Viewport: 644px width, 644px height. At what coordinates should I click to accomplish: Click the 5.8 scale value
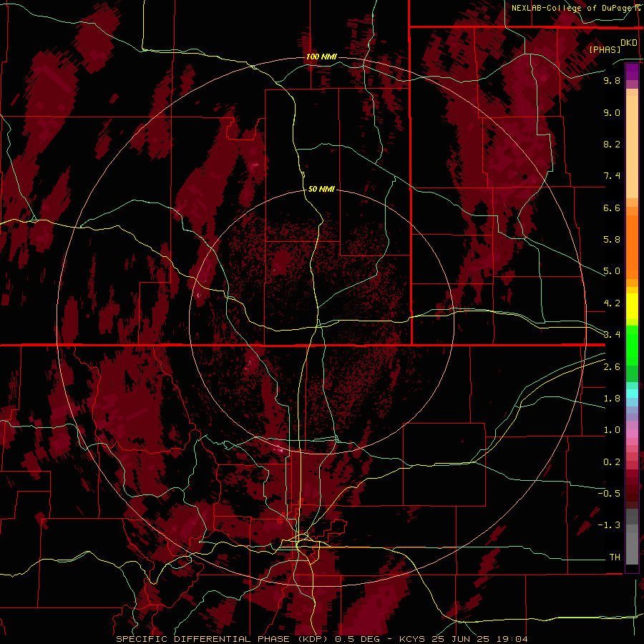pyautogui.click(x=612, y=240)
